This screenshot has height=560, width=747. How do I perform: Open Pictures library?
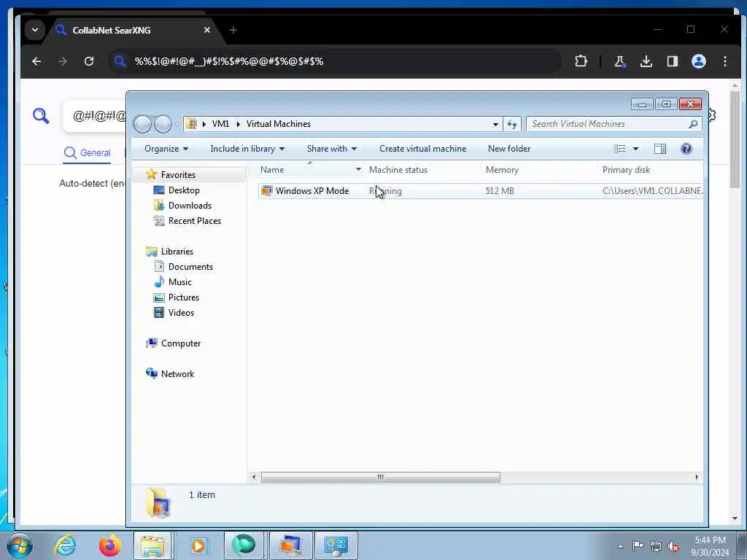coord(183,297)
